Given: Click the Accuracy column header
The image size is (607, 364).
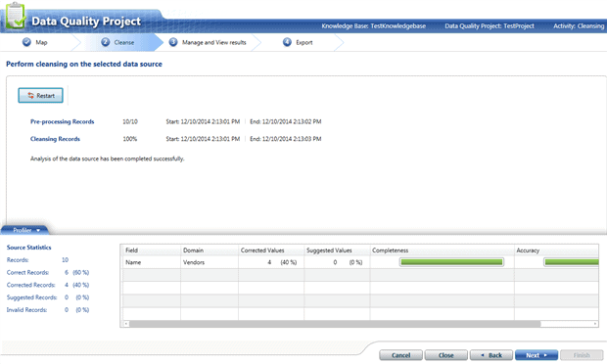Looking at the screenshot, I should tap(556, 250).
